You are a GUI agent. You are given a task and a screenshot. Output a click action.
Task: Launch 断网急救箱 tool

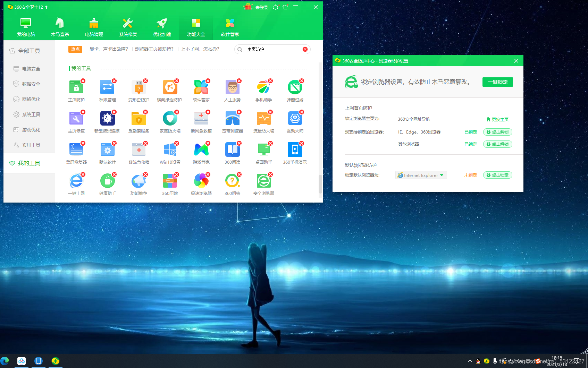coord(201,122)
